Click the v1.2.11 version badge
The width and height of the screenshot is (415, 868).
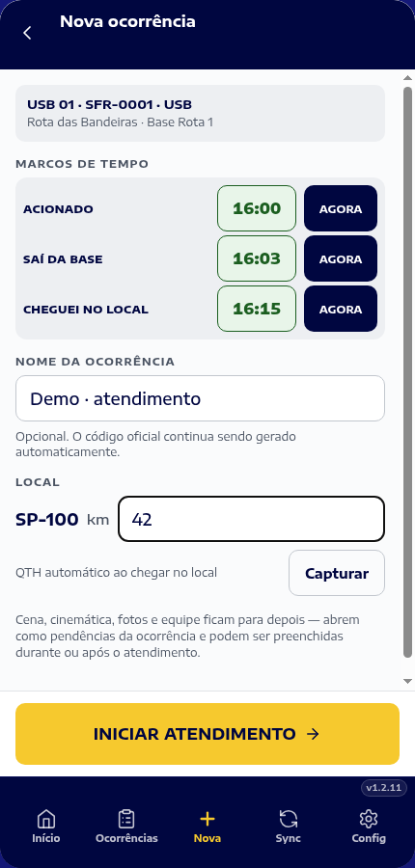[x=384, y=788]
